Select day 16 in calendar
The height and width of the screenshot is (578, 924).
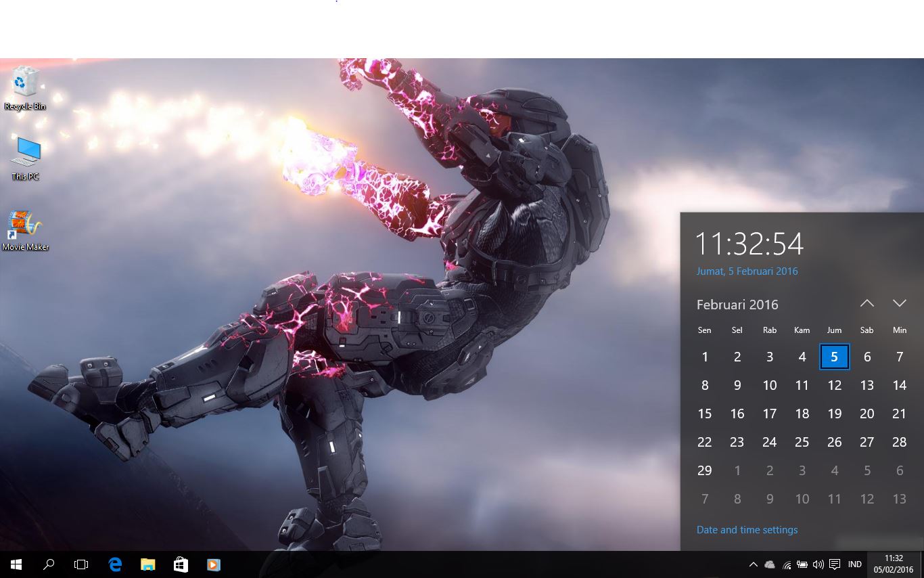737,414
